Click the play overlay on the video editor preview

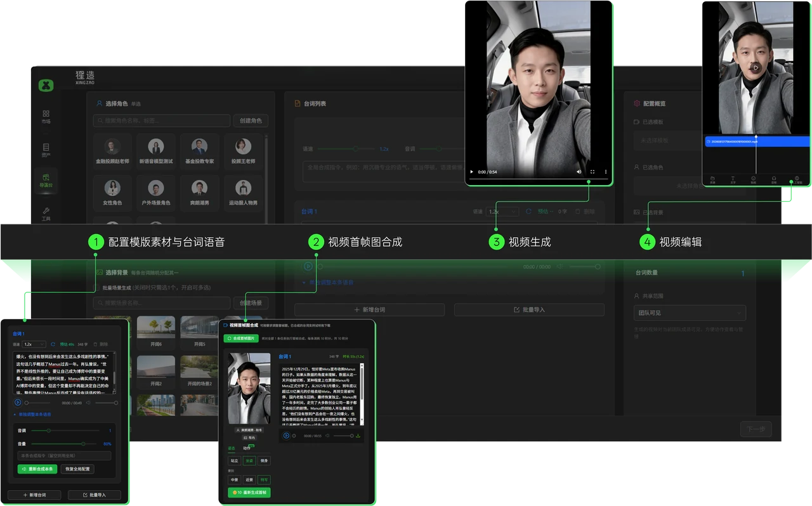(x=756, y=67)
